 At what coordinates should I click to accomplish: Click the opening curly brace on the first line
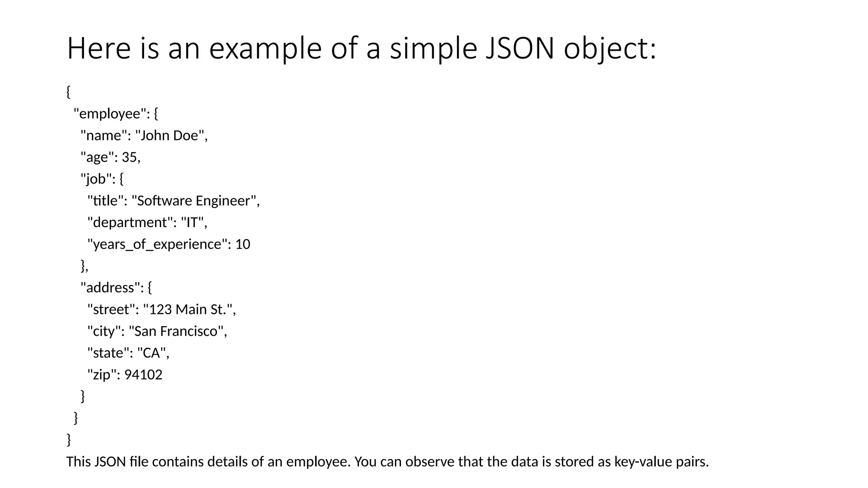tap(68, 91)
